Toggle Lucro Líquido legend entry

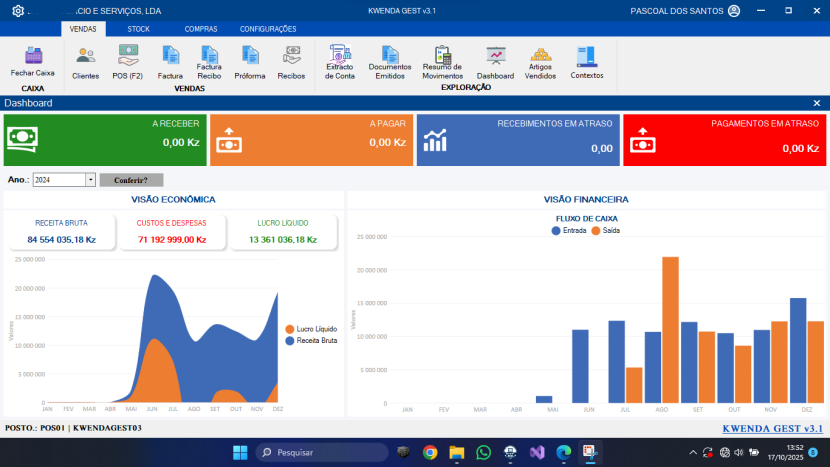coord(311,329)
